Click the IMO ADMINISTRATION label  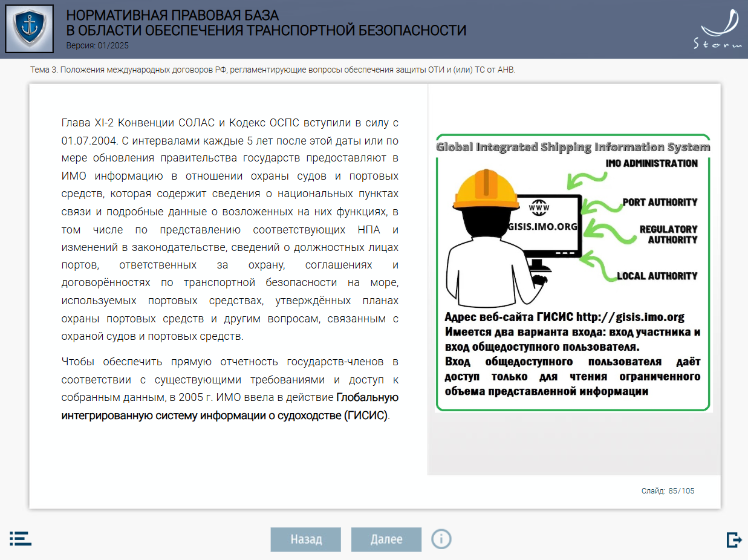[x=651, y=163]
